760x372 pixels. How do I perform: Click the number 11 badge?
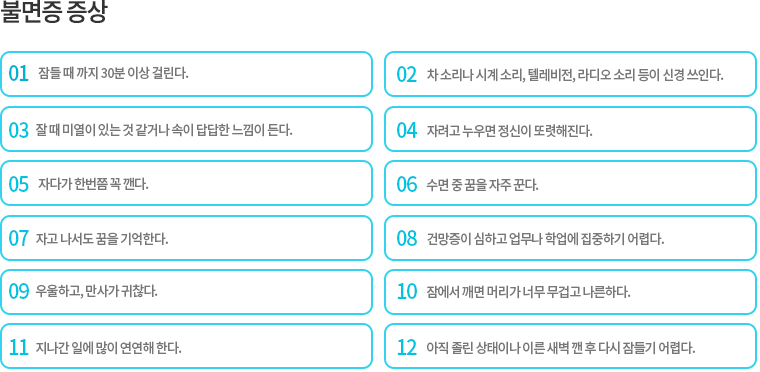tap(19, 348)
